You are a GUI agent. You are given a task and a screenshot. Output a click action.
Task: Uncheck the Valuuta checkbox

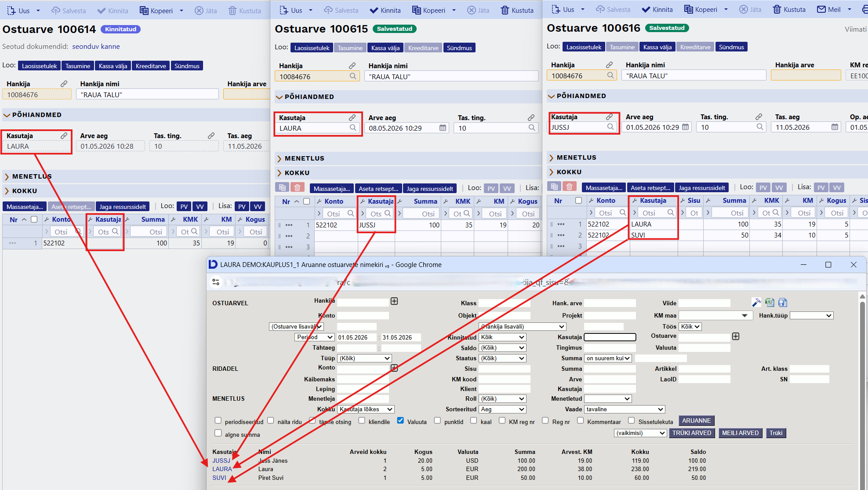coord(400,421)
